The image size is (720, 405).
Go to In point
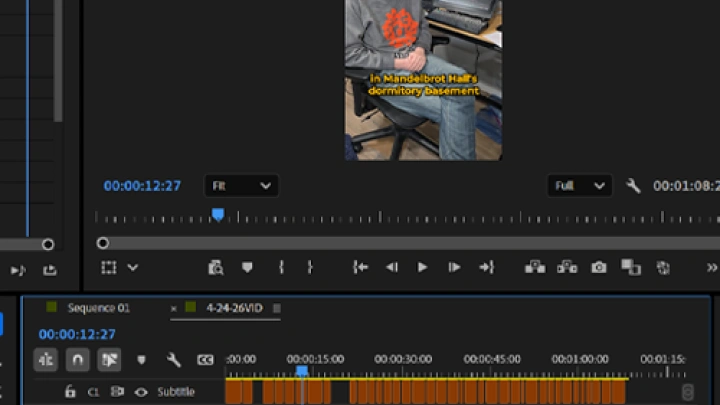pos(360,267)
